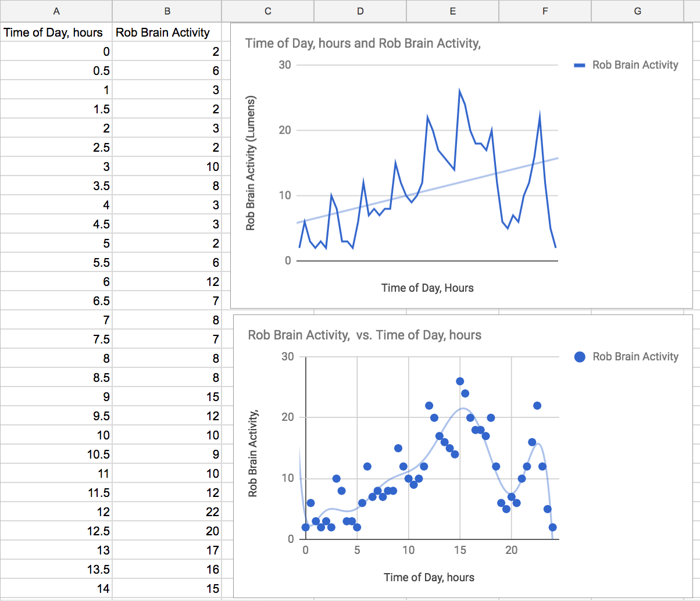Click the line chart title text
Viewport: 700px width, 601px height.
(x=363, y=43)
